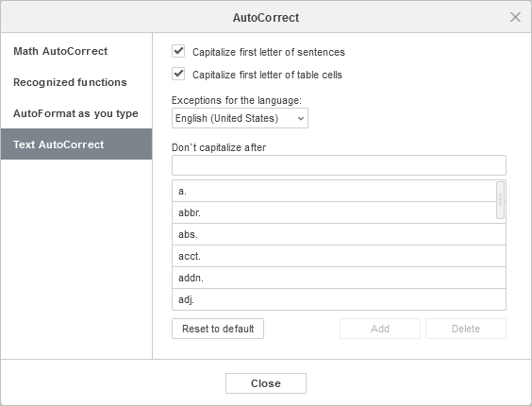Viewport: 532px width, 406px height.
Task: Open the exceptions language dropdown
Action: point(240,118)
